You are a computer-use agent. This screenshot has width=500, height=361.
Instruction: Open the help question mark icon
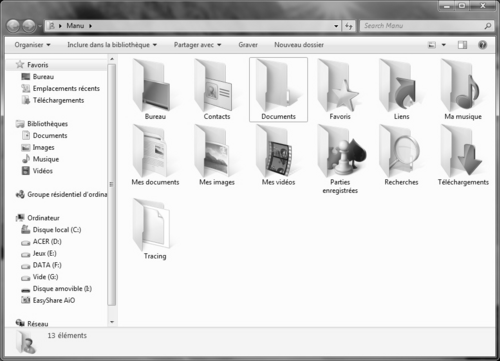[482, 45]
